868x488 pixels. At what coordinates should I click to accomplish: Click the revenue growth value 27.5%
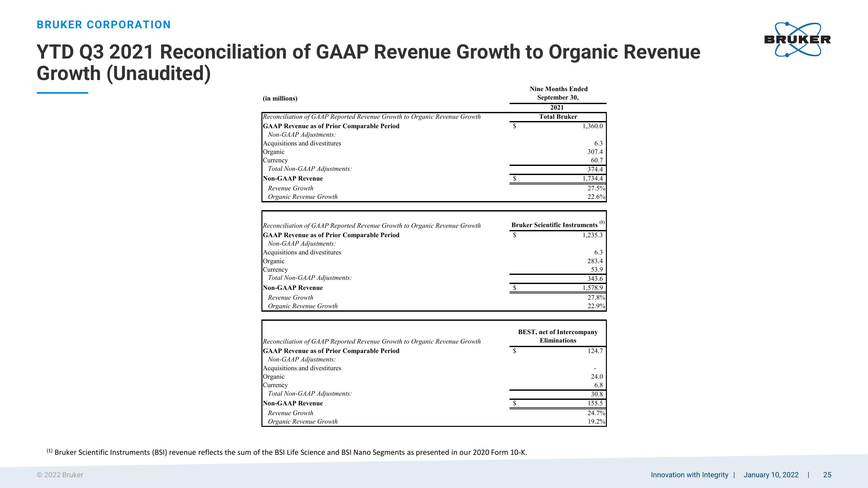(596, 188)
